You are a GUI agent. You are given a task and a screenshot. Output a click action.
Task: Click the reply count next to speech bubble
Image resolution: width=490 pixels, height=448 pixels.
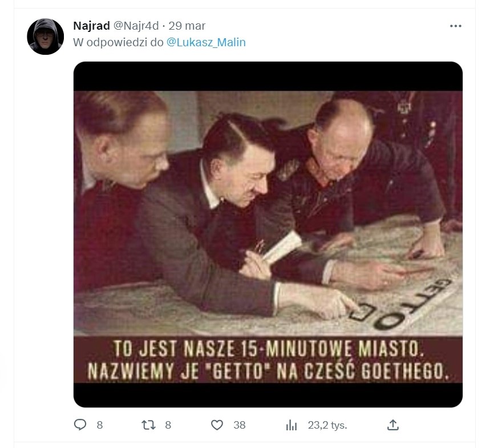100,425
